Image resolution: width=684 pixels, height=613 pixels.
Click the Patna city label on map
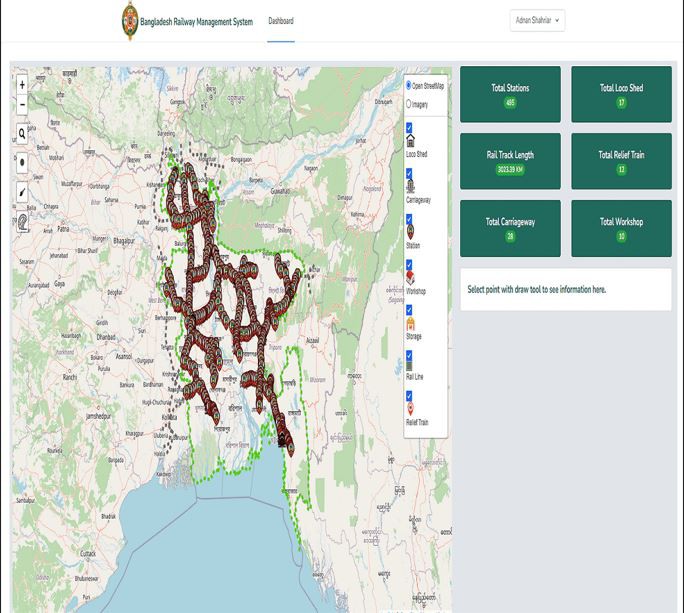point(63,228)
